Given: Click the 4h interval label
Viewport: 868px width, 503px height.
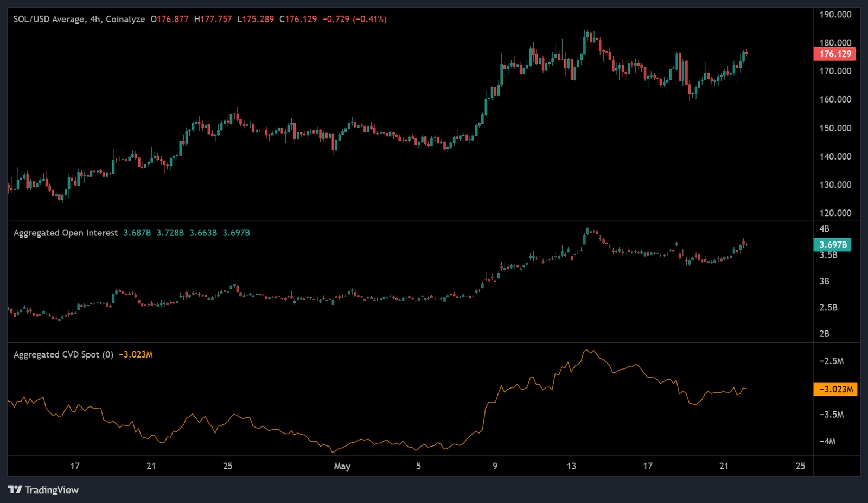Looking at the screenshot, I should 95,19.
